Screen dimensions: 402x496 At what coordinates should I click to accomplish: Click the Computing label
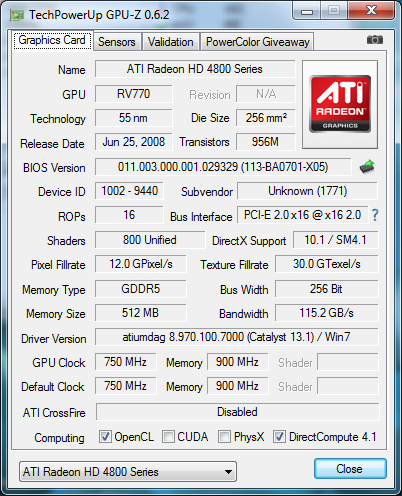point(59,438)
